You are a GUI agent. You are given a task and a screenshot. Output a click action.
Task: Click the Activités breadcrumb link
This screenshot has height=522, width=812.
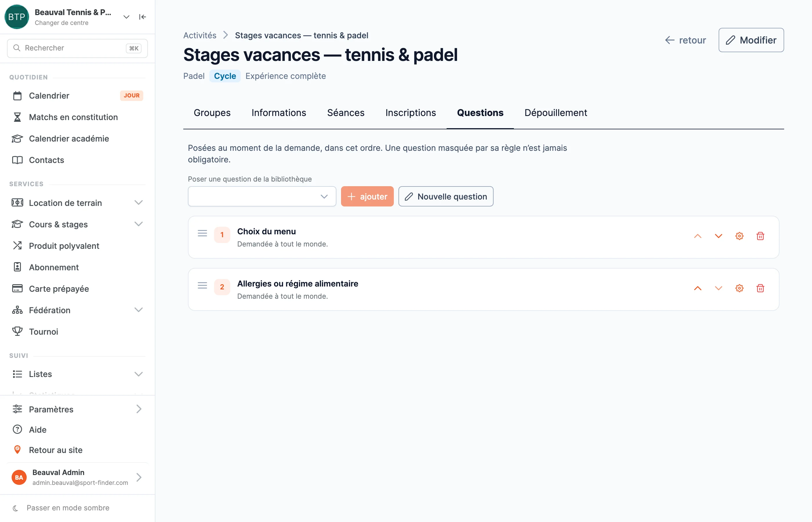[x=200, y=35]
